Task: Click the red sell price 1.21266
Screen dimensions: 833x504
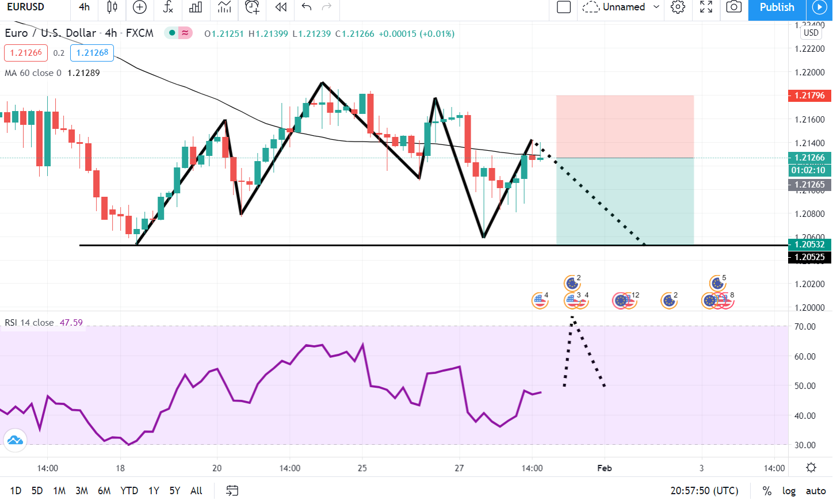Action: [x=26, y=53]
